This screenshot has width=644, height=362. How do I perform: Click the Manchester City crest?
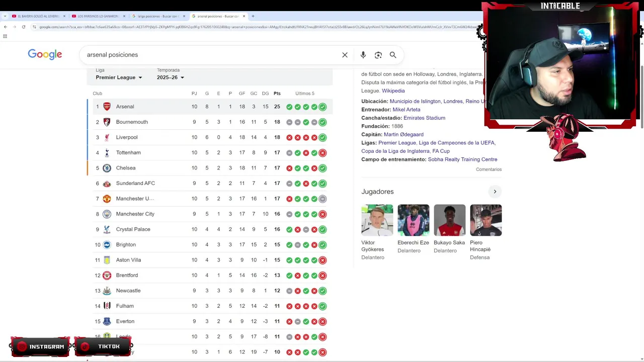click(x=107, y=214)
